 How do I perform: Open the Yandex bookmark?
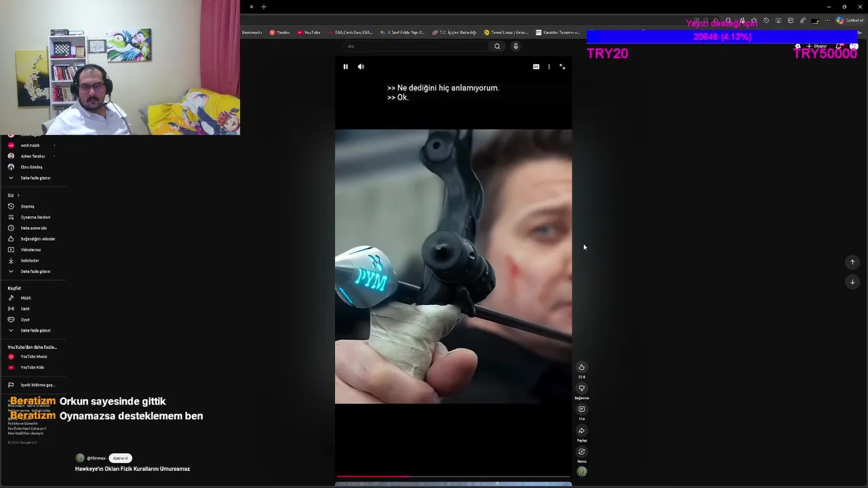(x=279, y=33)
